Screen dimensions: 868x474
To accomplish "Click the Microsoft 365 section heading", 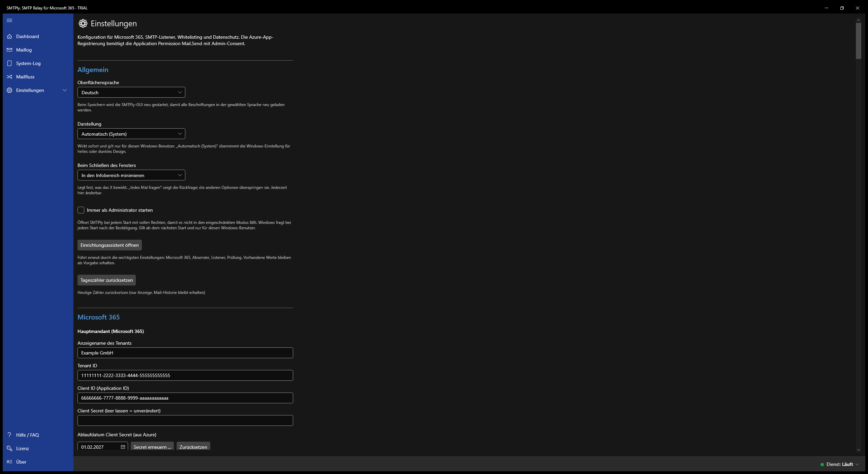I will tap(98, 317).
